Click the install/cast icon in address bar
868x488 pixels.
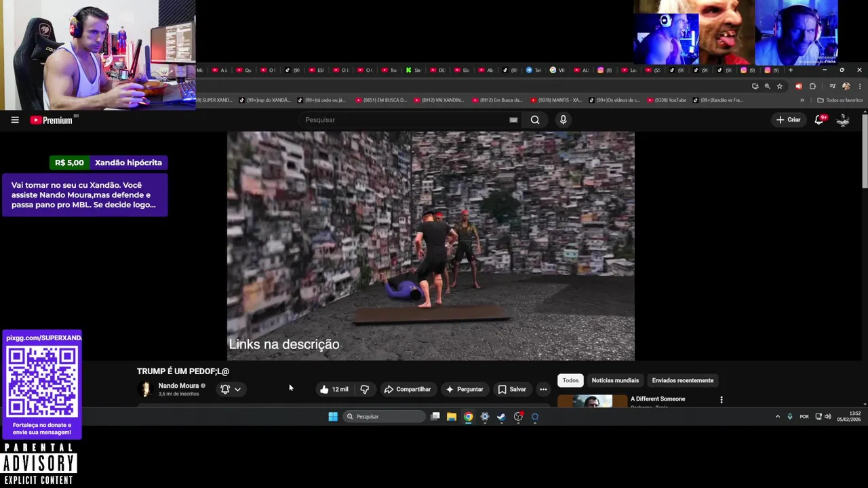[755, 87]
